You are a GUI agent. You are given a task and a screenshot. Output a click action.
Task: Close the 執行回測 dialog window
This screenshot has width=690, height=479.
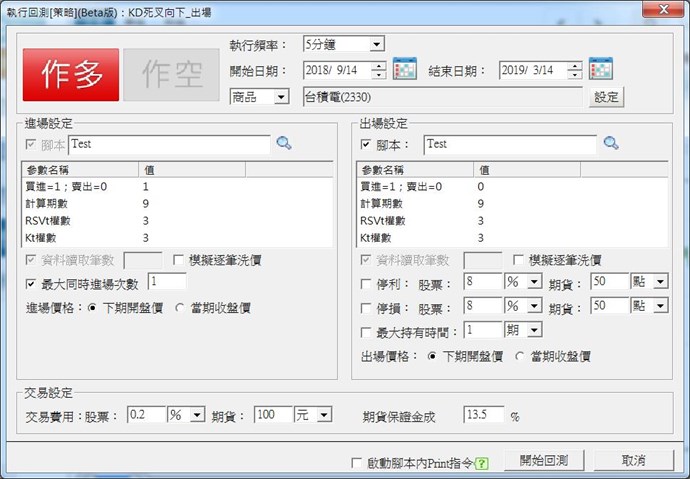663,9
